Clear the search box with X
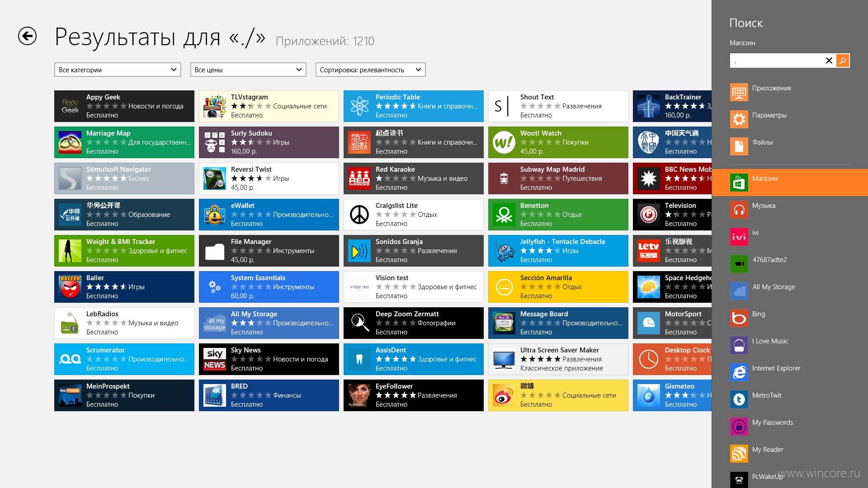The height and width of the screenshot is (488, 868). [x=829, y=61]
